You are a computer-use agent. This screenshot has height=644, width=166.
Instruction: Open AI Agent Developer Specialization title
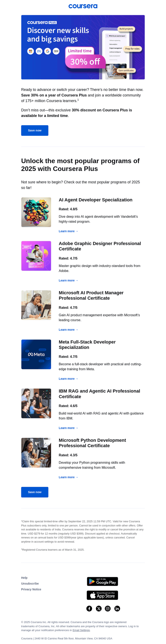click(95, 200)
